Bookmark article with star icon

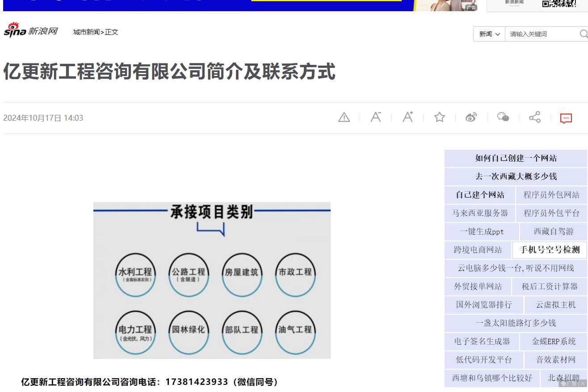click(x=440, y=118)
